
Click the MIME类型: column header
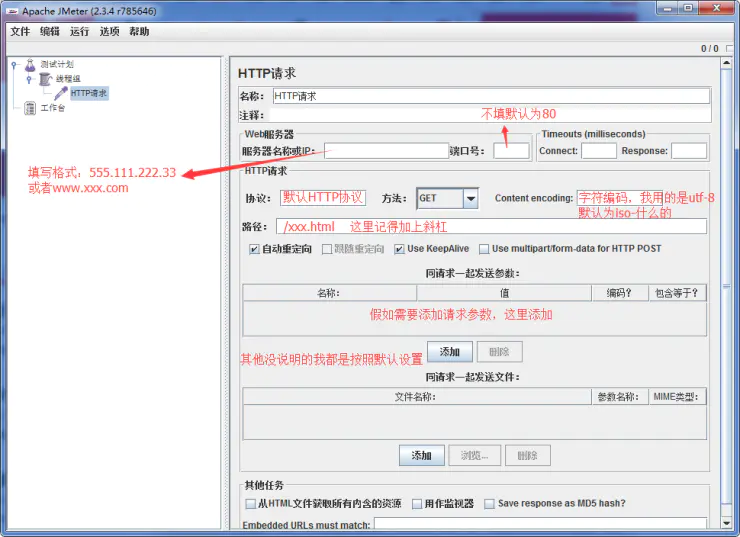pyautogui.click(x=677, y=397)
